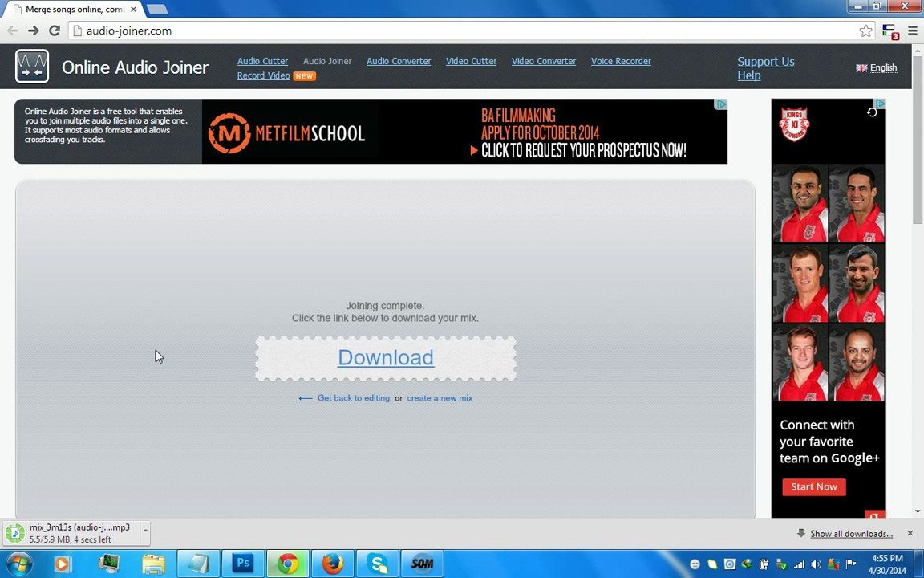The image size is (924, 578).
Task: Open Firefox from the taskbar
Action: (x=332, y=564)
